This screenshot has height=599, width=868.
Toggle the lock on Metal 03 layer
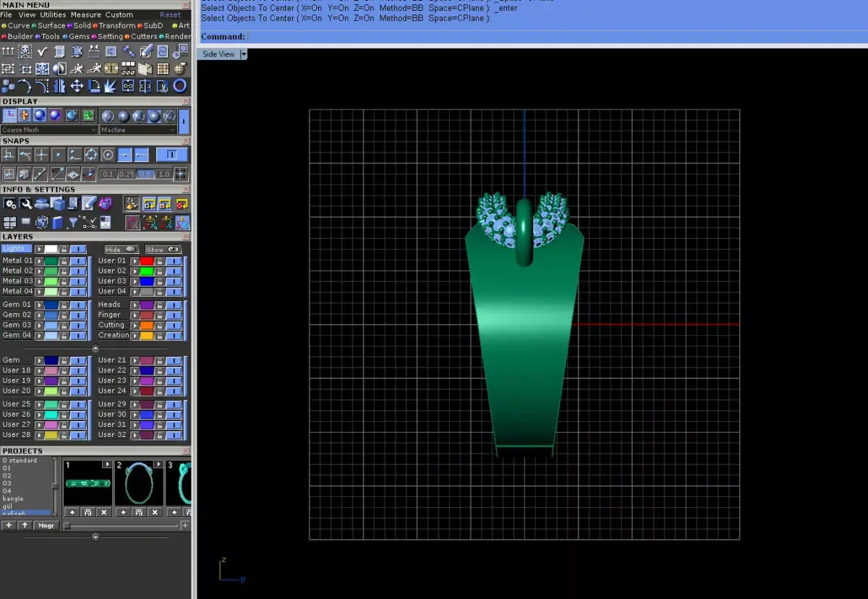(64, 281)
